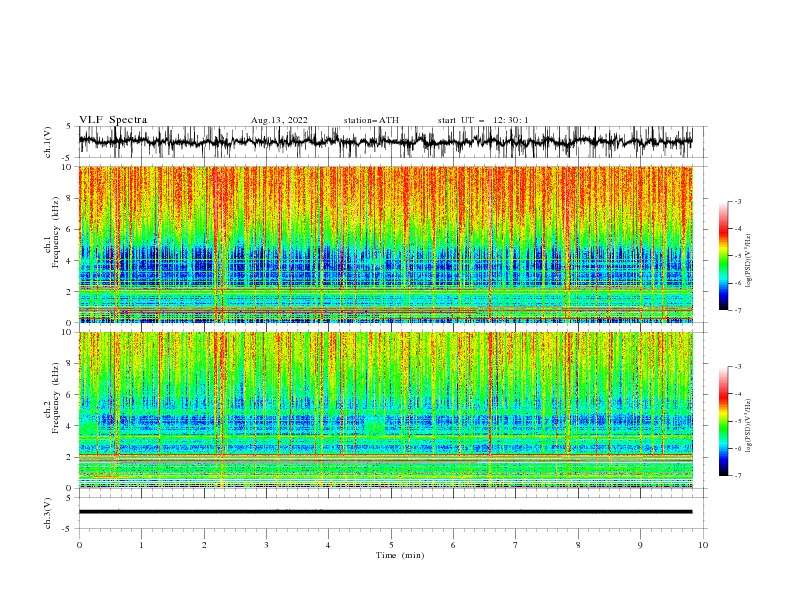Click the 'VLF Spectra' plot title
Screen dimensions: 792x612
pos(113,120)
